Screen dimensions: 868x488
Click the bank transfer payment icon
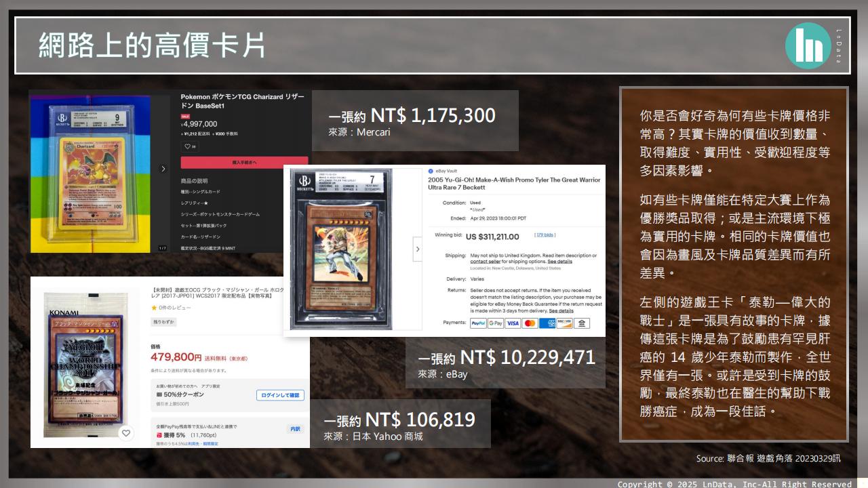(x=582, y=323)
